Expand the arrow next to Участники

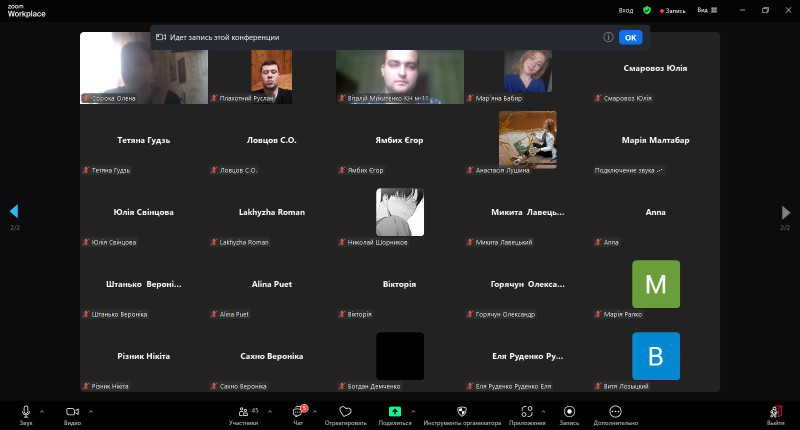(268, 411)
